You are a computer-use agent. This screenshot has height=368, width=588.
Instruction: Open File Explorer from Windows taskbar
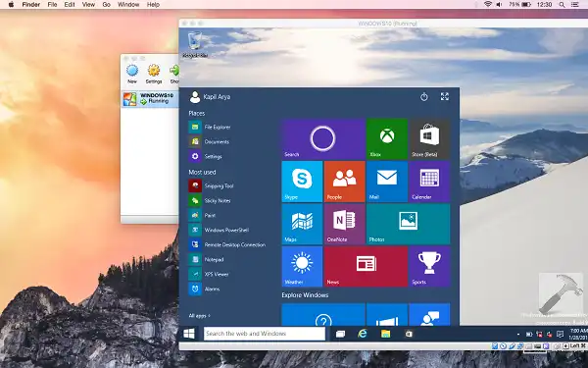click(x=385, y=334)
